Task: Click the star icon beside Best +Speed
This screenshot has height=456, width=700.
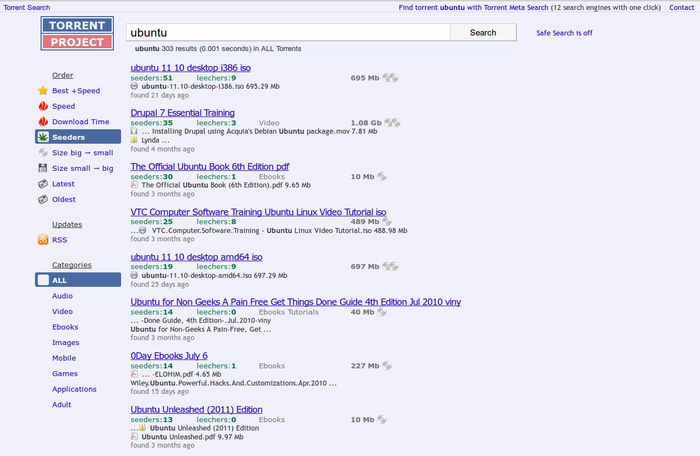Action: click(x=43, y=91)
